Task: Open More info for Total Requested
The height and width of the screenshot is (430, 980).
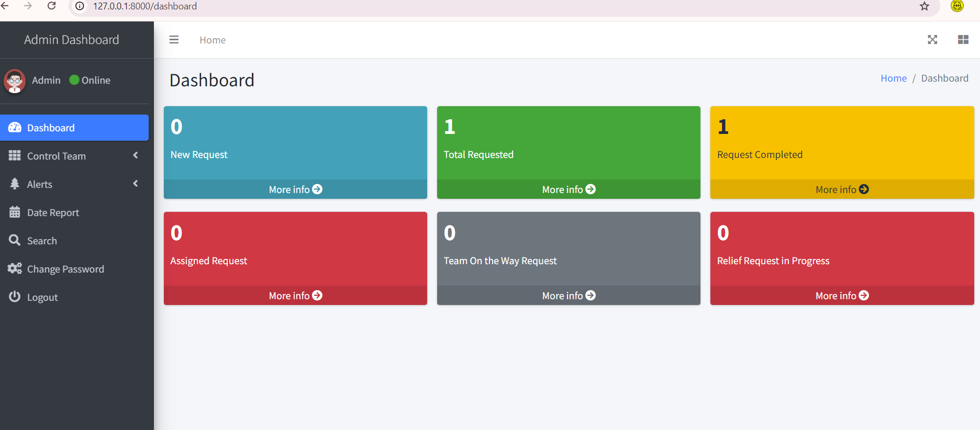Action: (x=568, y=189)
